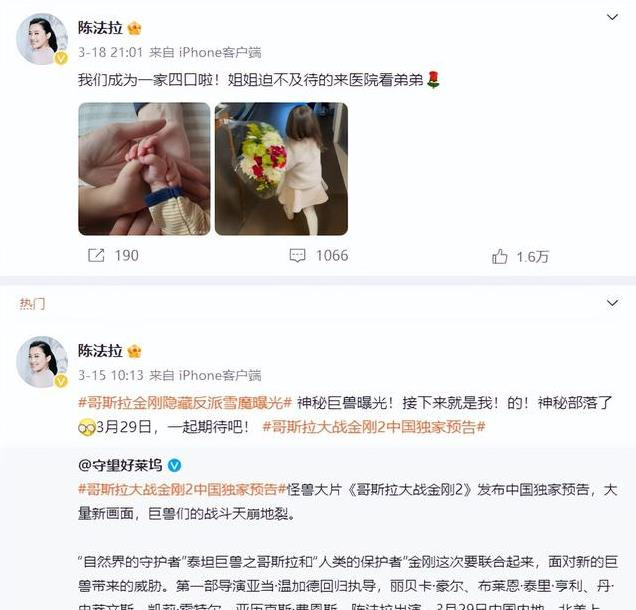Open 陈法拉 avatar on the first post
Screen dimensions: 636x610
tap(42, 39)
